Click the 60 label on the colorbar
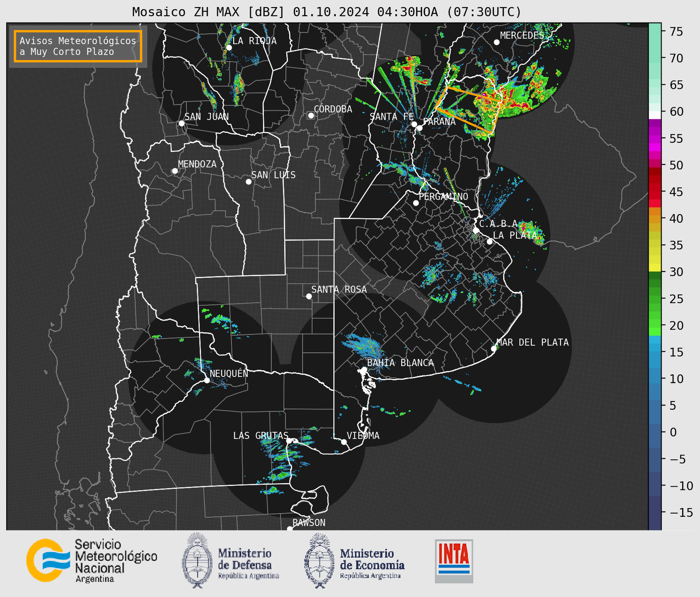 click(x=676, y=112)
